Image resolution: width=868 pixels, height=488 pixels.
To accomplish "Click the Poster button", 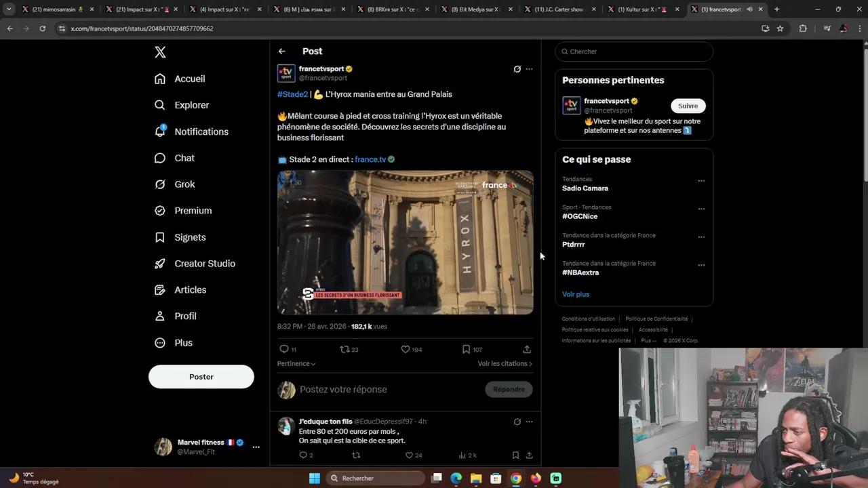I will point(201,377).
